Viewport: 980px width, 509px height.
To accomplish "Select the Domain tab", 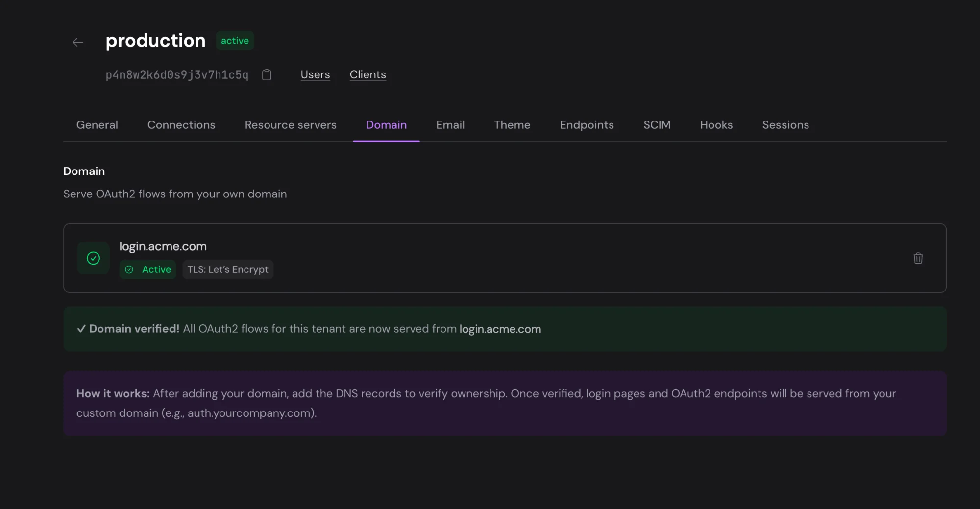I will [x=386, y=125].
